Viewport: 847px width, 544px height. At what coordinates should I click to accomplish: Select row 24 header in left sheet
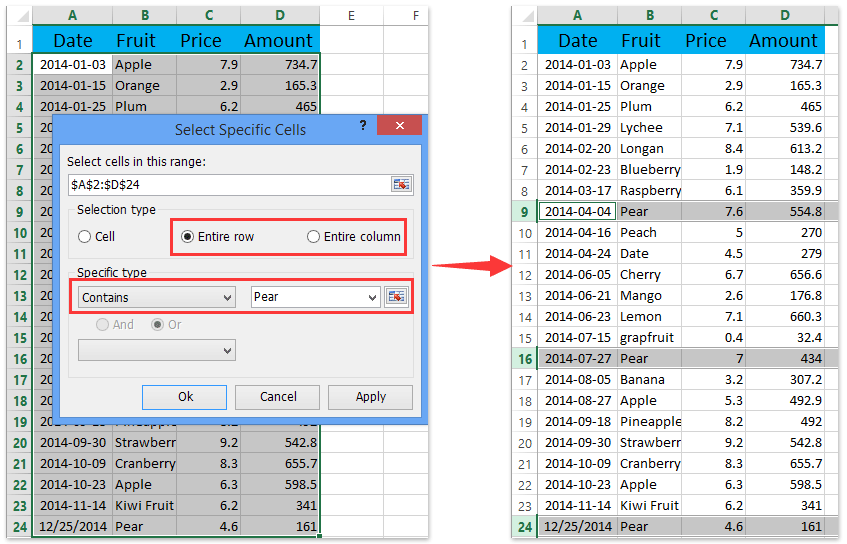pyautogui.click(x=18, y=526)
